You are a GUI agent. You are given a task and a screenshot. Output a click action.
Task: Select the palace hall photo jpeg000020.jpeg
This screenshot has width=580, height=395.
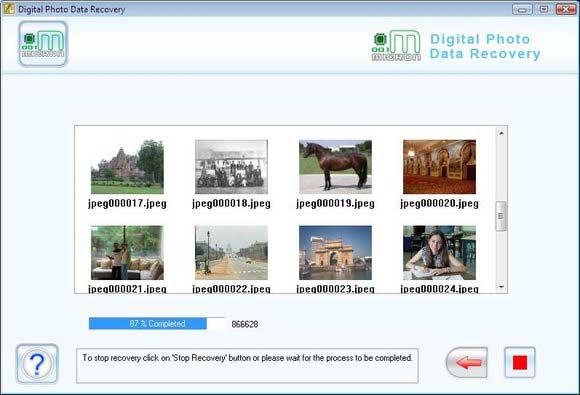tap(439, 167)
